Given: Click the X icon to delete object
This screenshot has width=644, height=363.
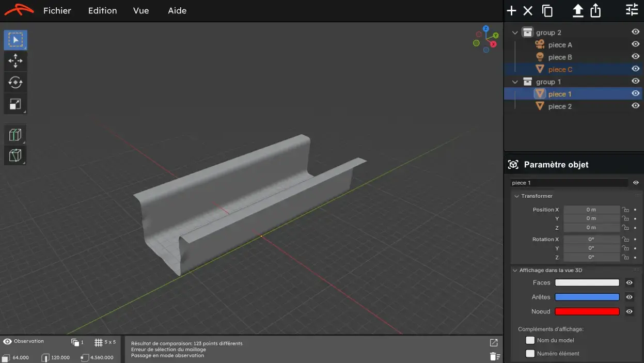Looking at the screenshot, I should (x=528, y=11).
